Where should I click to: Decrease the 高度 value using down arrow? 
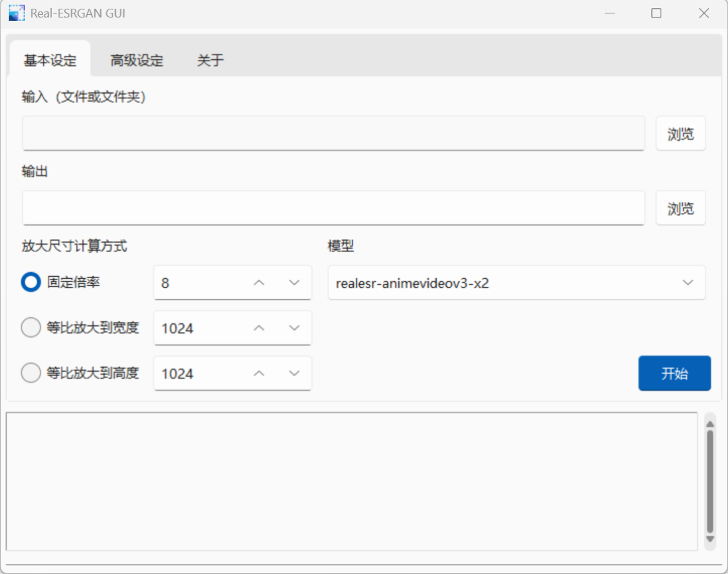point(295,373)
